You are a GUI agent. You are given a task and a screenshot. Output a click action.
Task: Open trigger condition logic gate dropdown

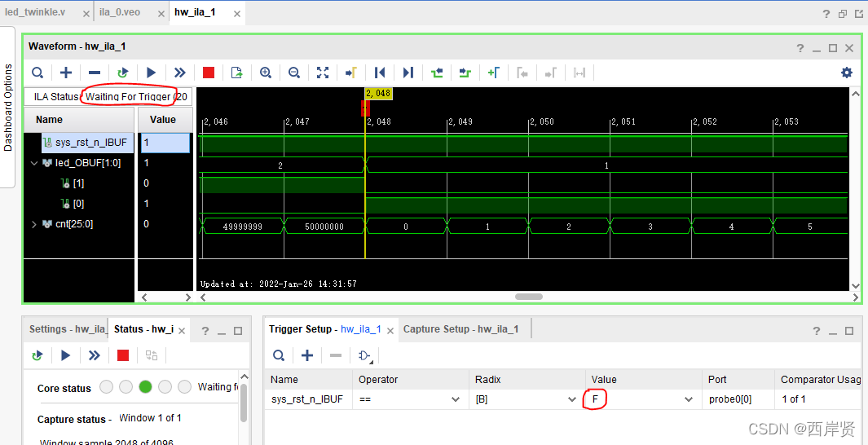coord(366,356)
